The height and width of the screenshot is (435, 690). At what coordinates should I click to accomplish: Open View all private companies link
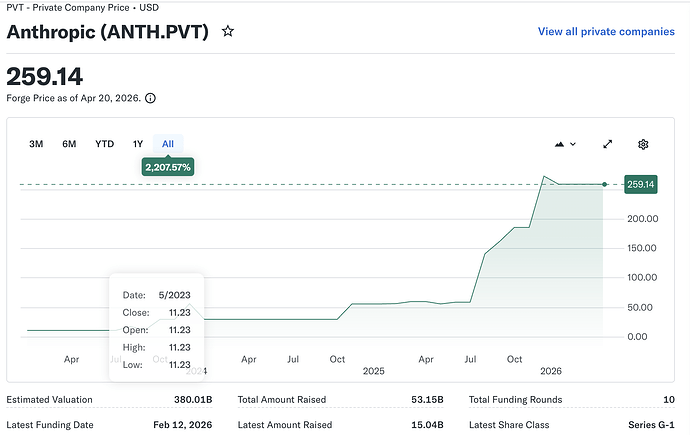point(606,32)
